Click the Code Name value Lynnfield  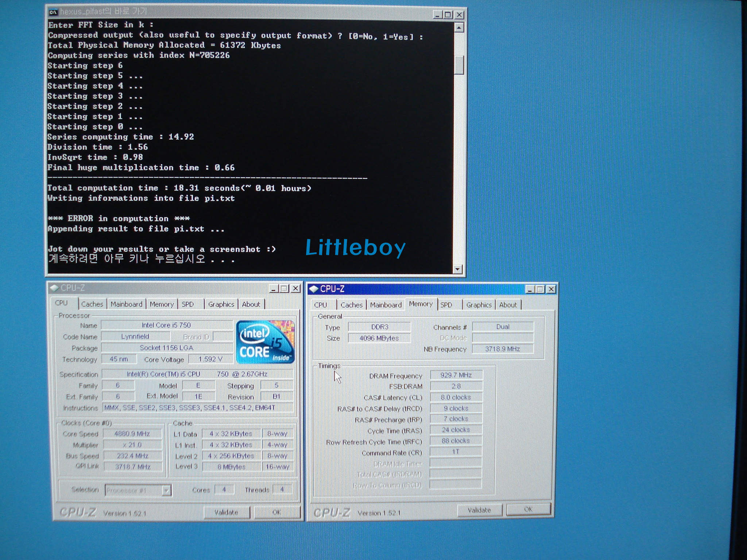(x=135, y=336)
